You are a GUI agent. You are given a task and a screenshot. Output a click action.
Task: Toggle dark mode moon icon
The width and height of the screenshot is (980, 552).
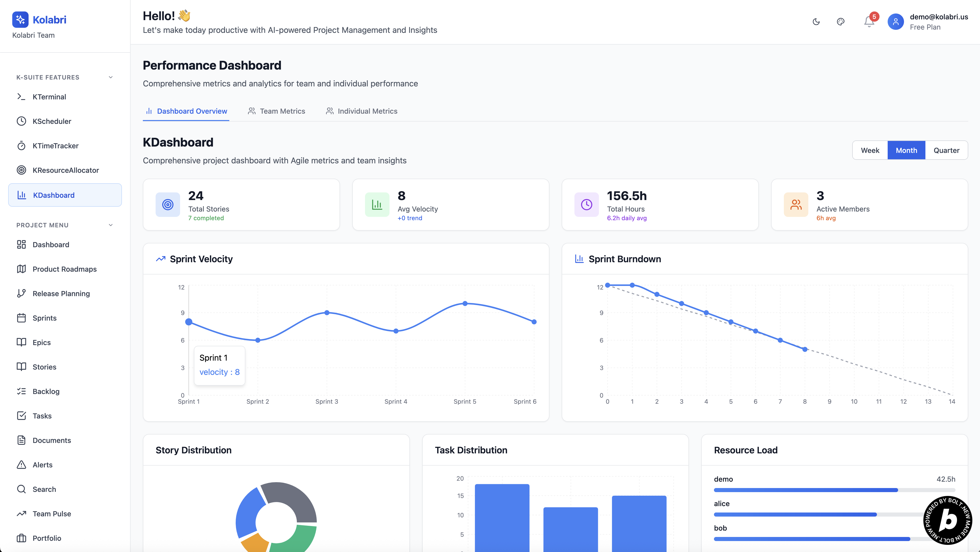pyautogui.click(x=816, y=22)
